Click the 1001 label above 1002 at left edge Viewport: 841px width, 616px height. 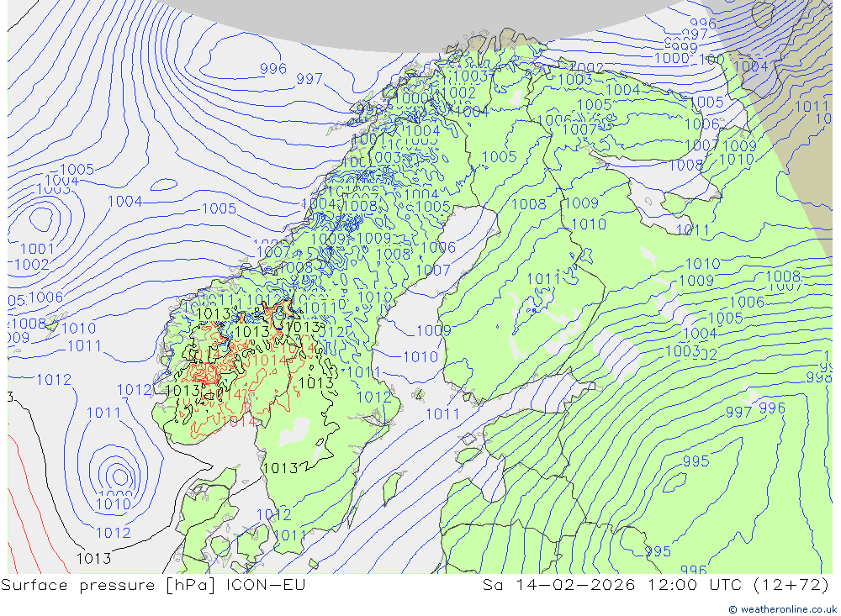click(38, 249)
